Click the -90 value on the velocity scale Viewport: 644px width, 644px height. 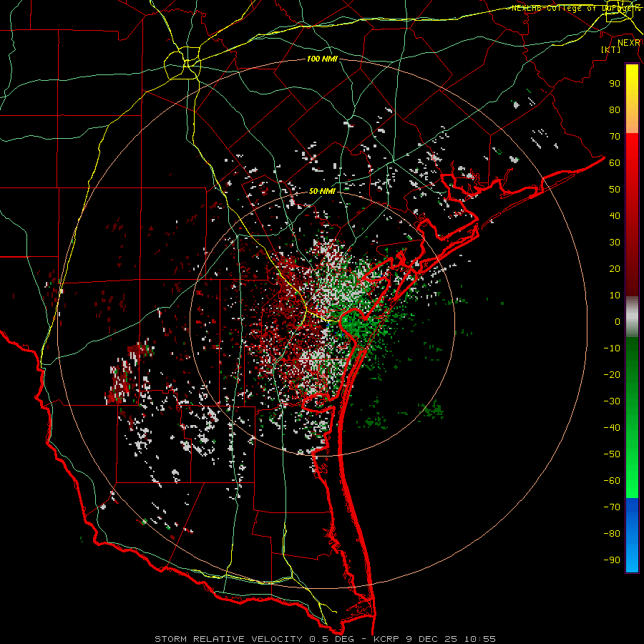coord(612,560)
